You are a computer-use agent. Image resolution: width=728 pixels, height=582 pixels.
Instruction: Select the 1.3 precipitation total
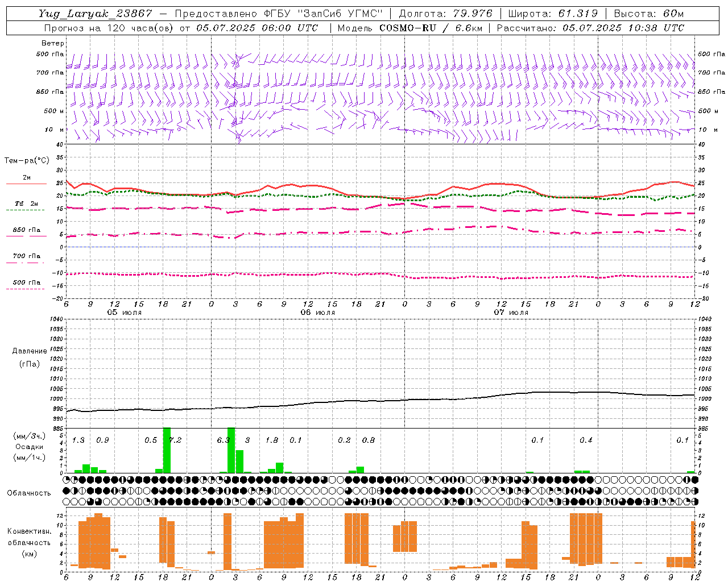point(78,440)
